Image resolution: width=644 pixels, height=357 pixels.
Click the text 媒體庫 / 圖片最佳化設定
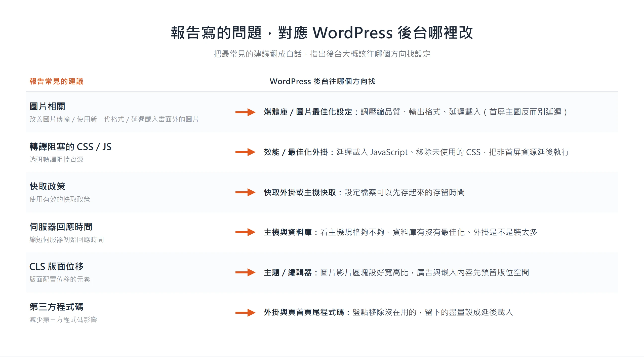click(308, 112)
